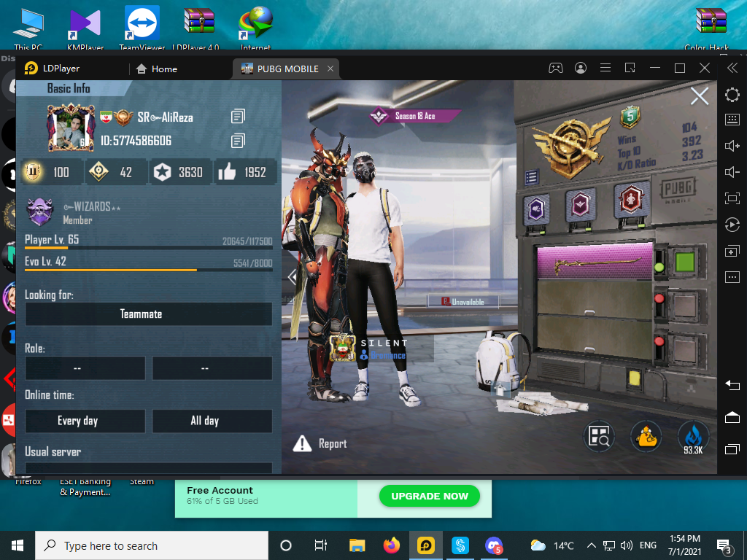The height and width of the screenshot is (560, 747).
Task: Open Firefox from taskbar
Action: 392,545
